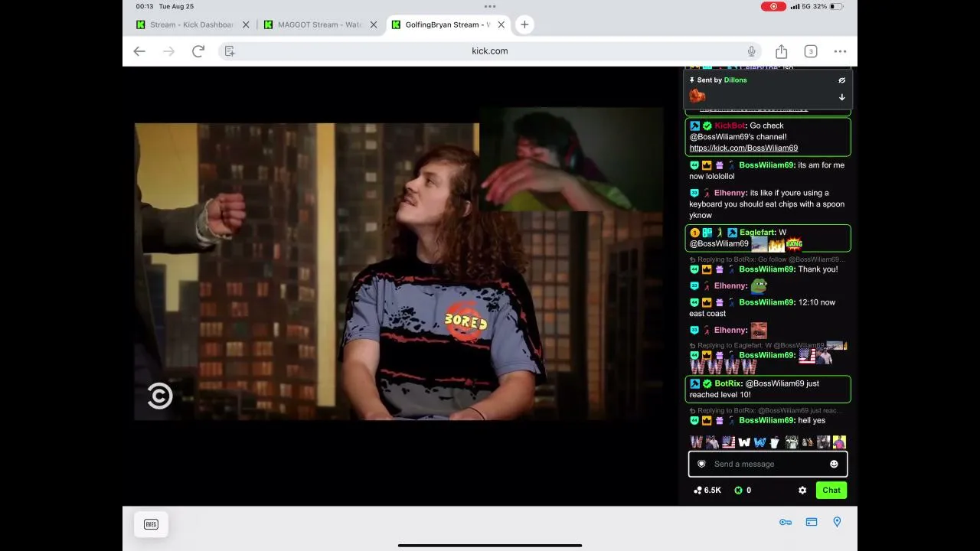
Task: Click Eaglefart username in chat
Action: coord(757,232)
